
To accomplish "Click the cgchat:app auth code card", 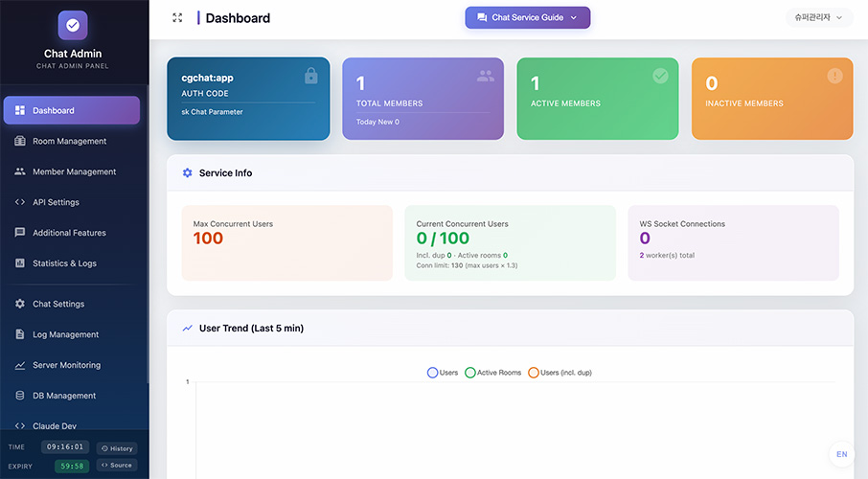I will (x=248, y=99).
